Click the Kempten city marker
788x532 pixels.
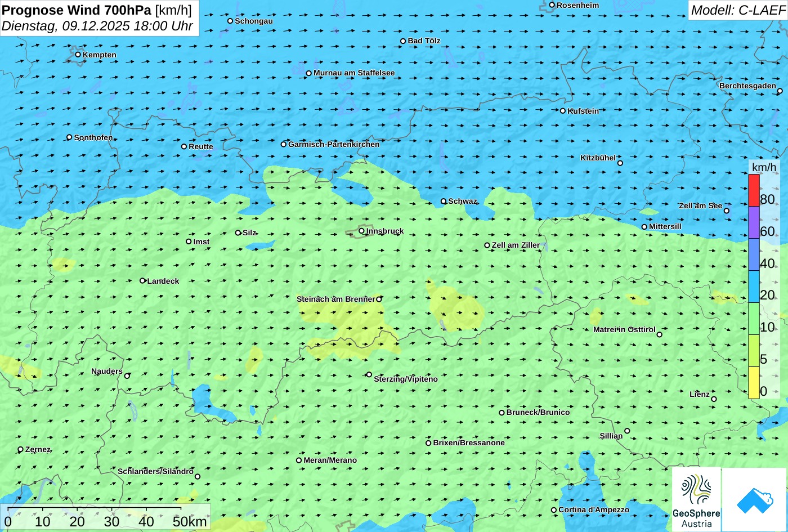click(x=78, y=55)
